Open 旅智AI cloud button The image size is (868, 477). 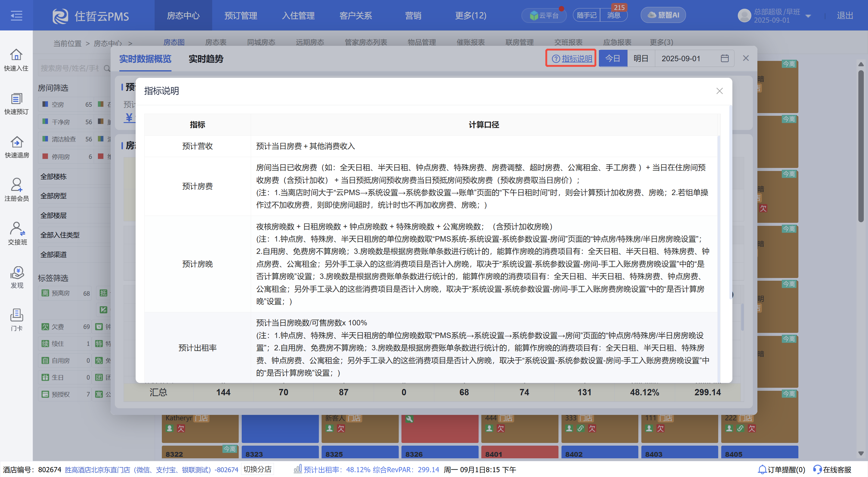click(x=663, y=15)
